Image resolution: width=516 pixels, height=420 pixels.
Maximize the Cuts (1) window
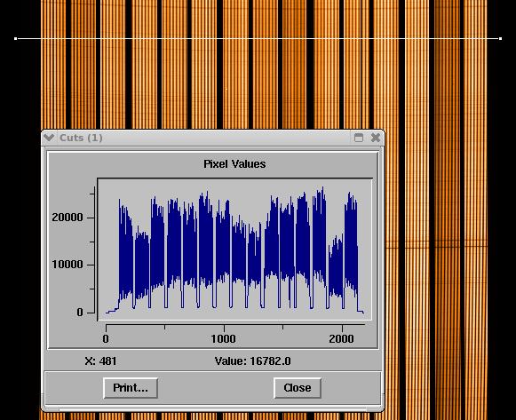pyautogui.click(x=359, y=138)
